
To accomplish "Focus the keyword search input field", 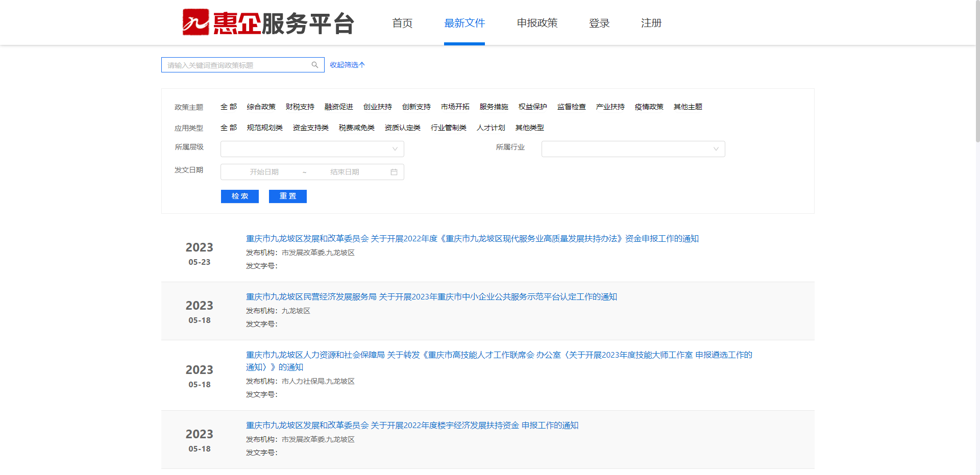I will click(243, 65).
